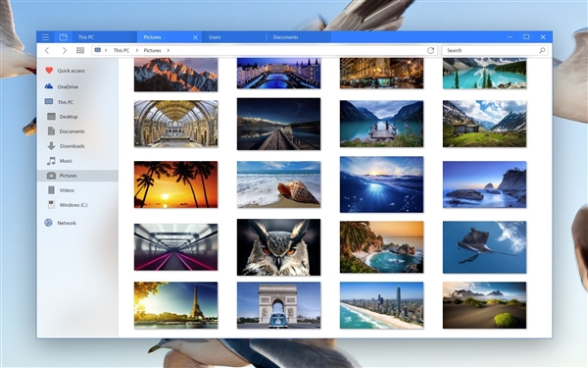Open Windows (C:) label in sidebar
This screenshot has height=368, width=588.
(x=73, y=205)
